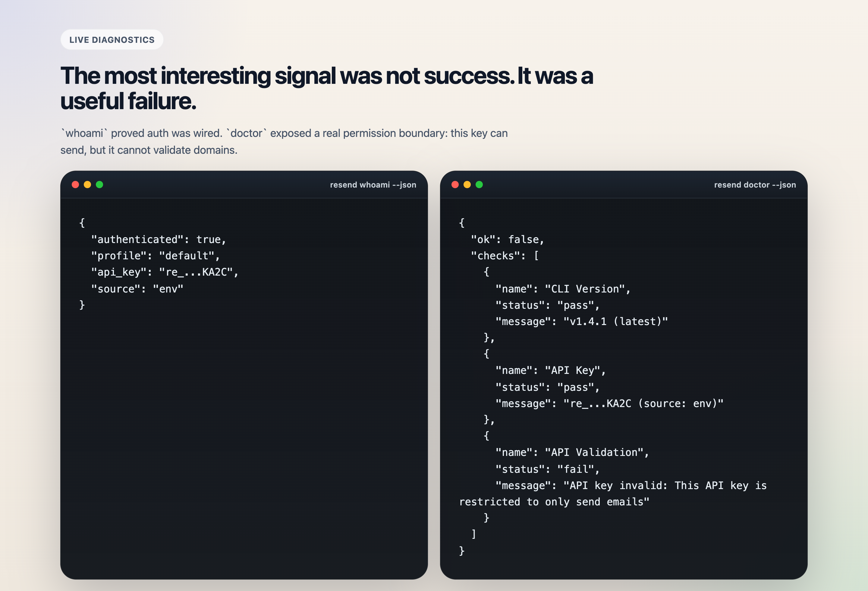Click the green zoom dot on doctor terminal
868x591 pixels.
[479, 184]
